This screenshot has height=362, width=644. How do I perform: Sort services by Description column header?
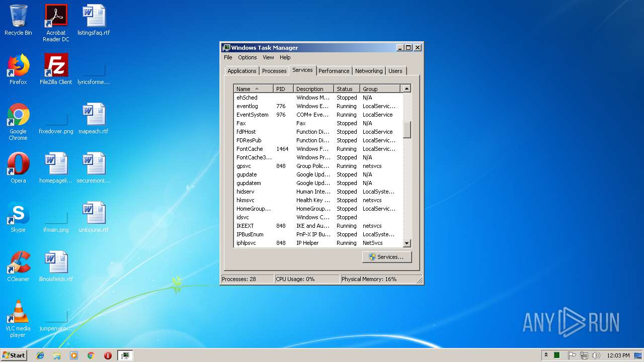[313, 89]
